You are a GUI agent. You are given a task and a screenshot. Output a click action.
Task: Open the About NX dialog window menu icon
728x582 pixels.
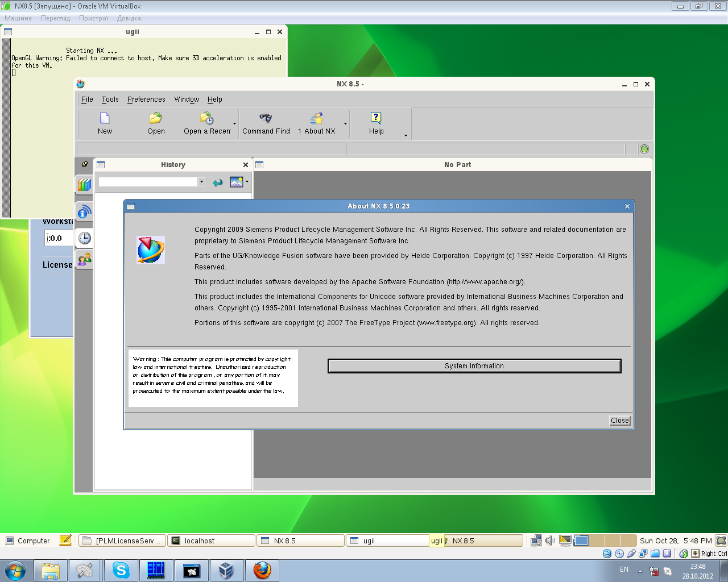131,206
